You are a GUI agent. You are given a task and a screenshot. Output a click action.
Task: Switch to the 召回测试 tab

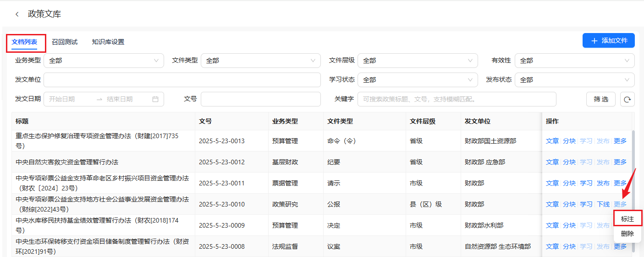click(65, 42)
